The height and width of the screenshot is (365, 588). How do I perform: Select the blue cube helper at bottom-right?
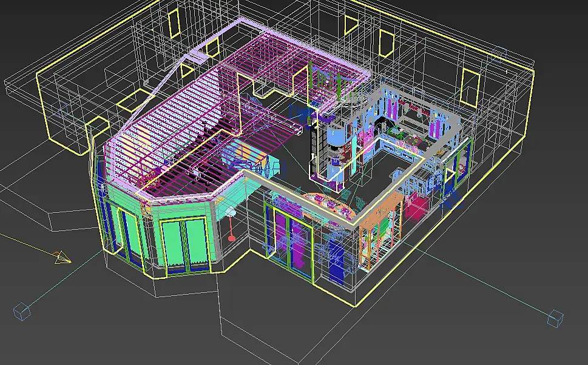coord(555,318)
